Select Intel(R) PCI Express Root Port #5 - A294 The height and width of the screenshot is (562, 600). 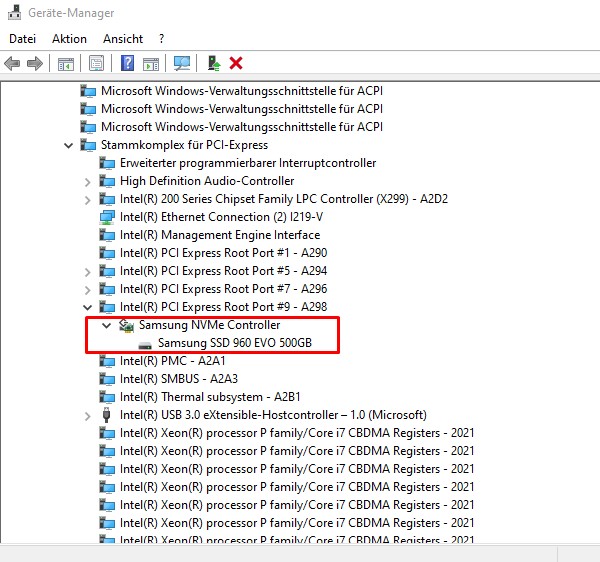tap(223, 271)
